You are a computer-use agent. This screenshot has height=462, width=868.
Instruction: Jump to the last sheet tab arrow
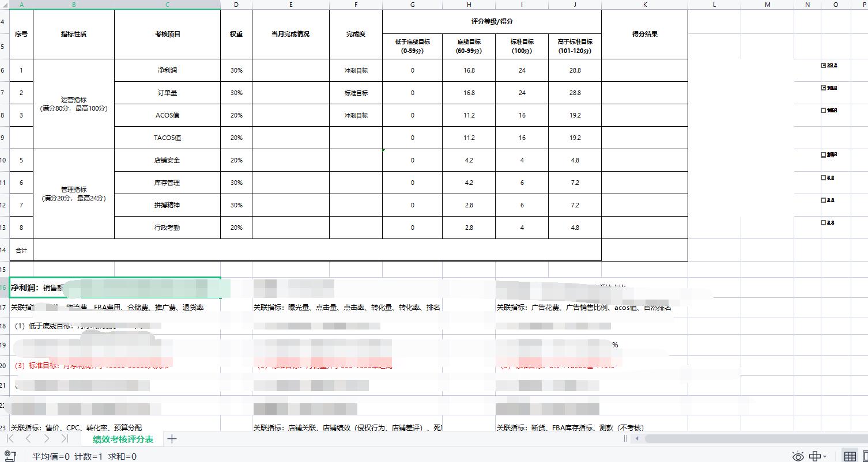pos(65,438)
